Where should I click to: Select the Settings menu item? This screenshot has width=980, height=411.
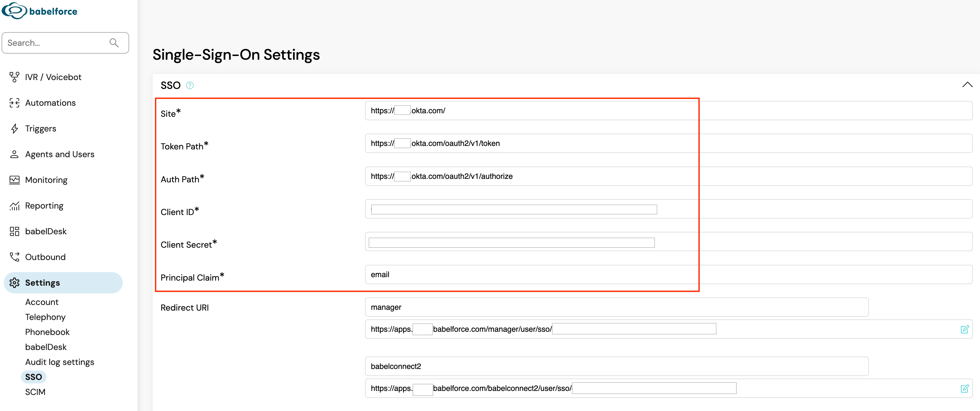click(63, 282)
